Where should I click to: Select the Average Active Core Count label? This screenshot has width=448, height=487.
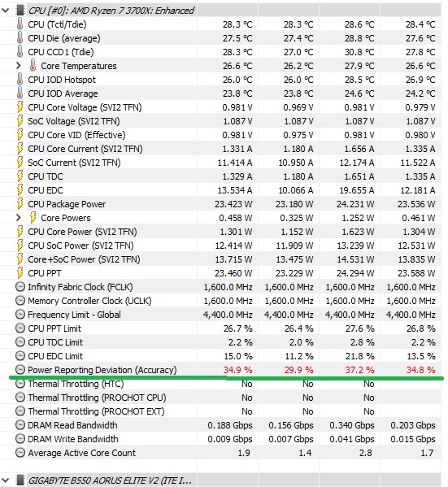(x=81, y=453)
